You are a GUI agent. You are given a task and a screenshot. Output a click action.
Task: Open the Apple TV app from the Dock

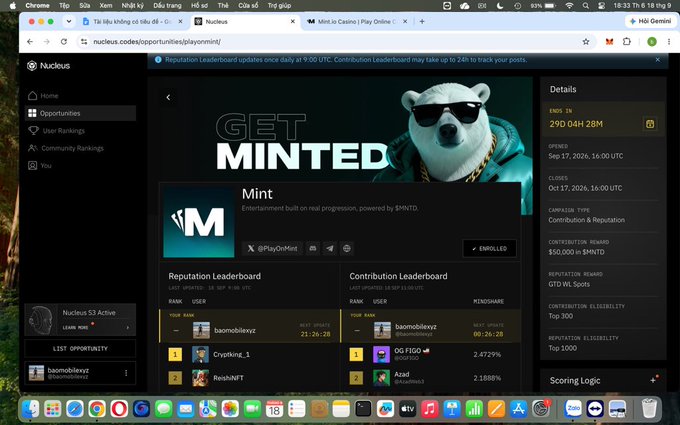point(407,409)
